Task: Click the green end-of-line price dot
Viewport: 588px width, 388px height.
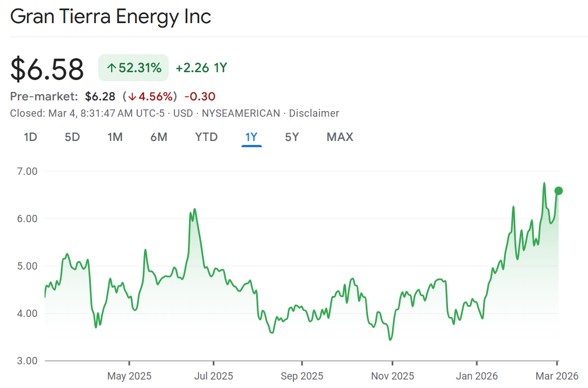Action: tap(559, 191)
